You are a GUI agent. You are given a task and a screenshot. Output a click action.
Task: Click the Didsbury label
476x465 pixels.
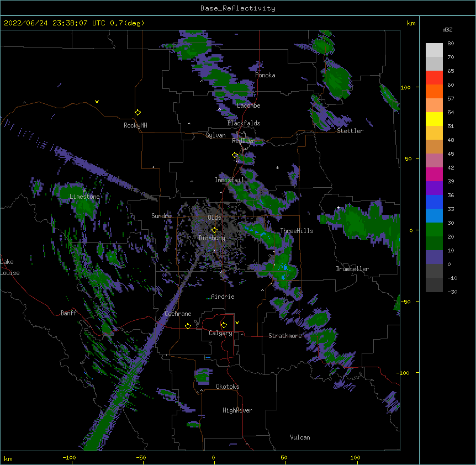(x=211, y=238)
